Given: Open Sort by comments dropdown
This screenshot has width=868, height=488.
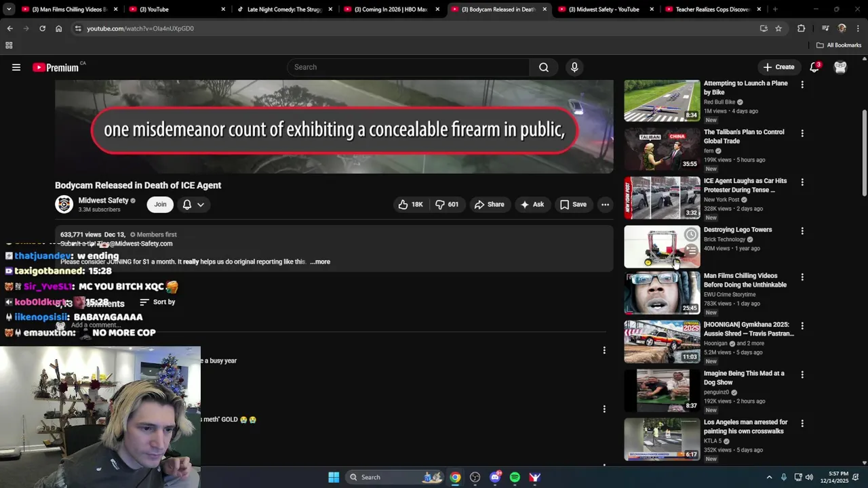Looking at the screenshot, I should click(x=157, y=302).
